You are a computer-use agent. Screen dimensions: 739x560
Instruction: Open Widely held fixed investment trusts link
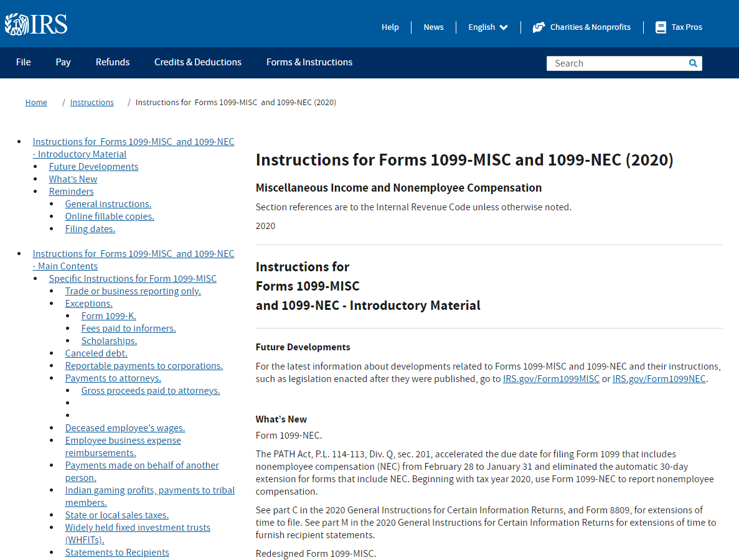[x=138, y=534]
